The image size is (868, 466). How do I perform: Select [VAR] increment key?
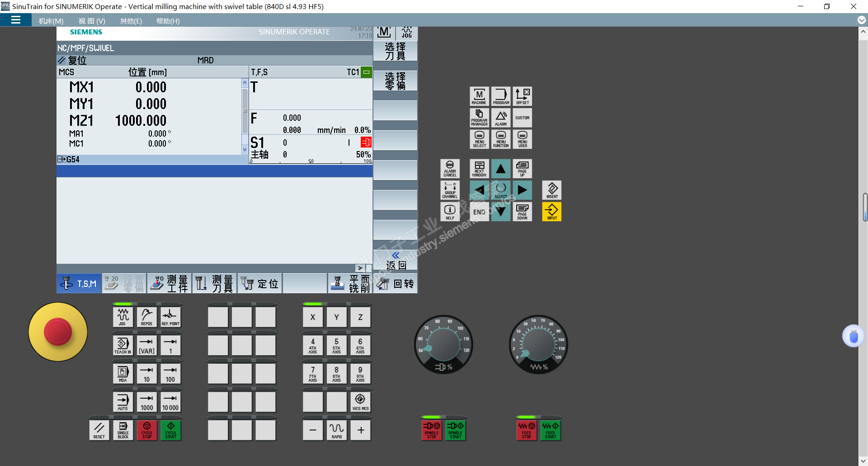(147, 346)
